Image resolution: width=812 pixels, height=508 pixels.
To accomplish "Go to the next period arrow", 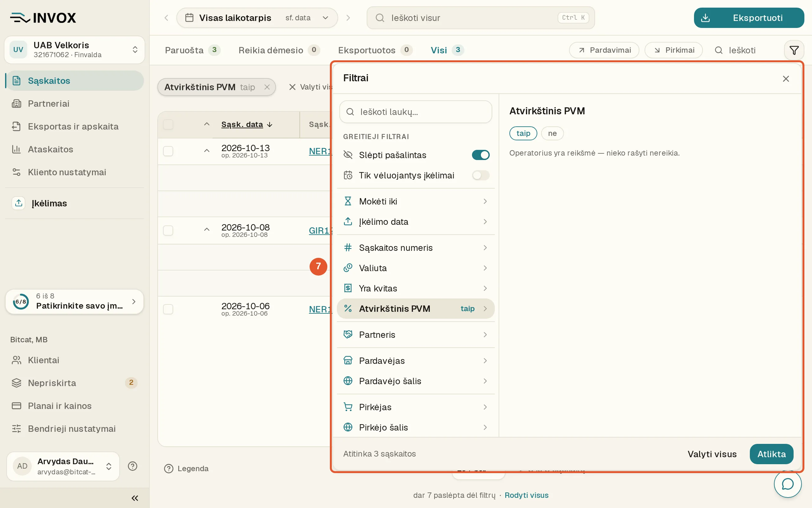I will click(348, 18).
